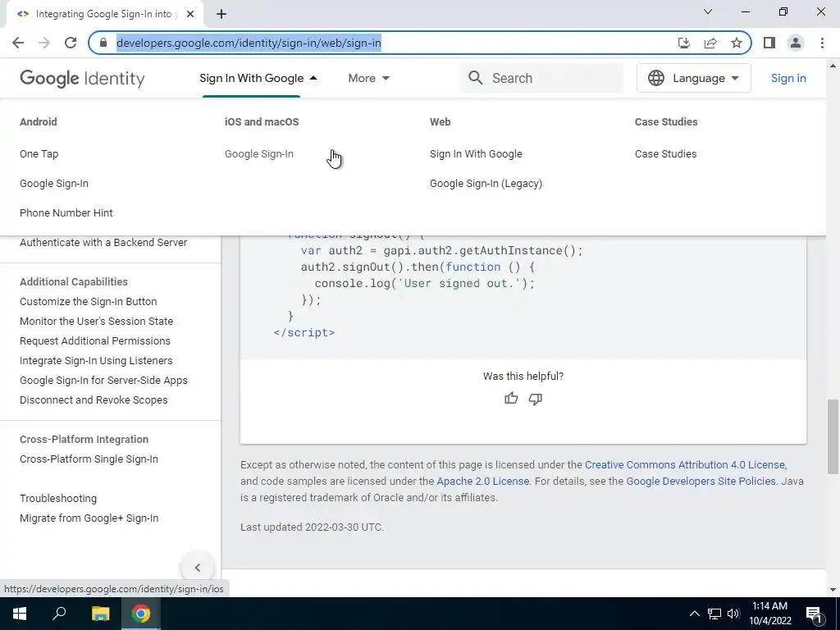Open Customize the Sign-In Button
This screenshot has height=630, width=840.
[x=89, y=302]
